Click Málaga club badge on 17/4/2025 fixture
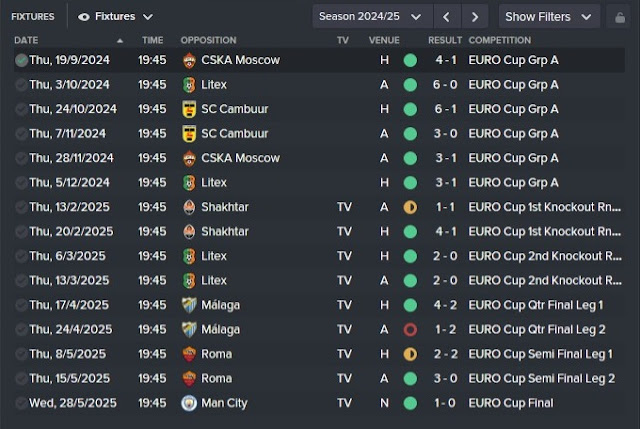 point(189,305)
